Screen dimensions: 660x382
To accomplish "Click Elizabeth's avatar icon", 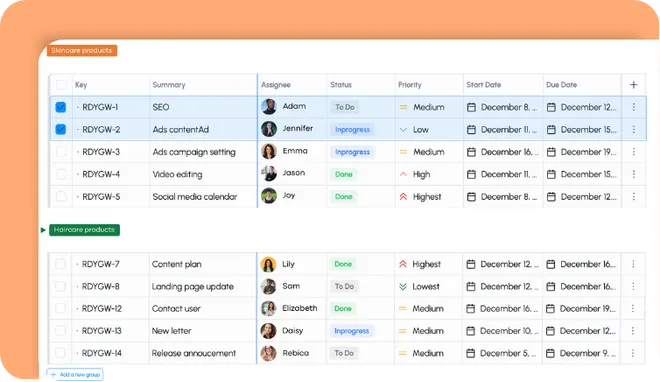I will pyautogui.click(x=268, y=308).
